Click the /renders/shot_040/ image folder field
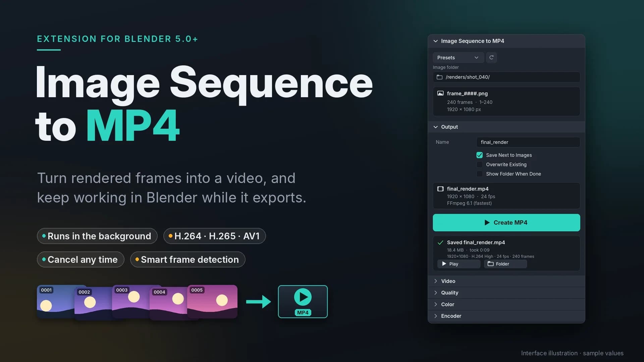Screen dimensions: 644x362 point(506,77)
